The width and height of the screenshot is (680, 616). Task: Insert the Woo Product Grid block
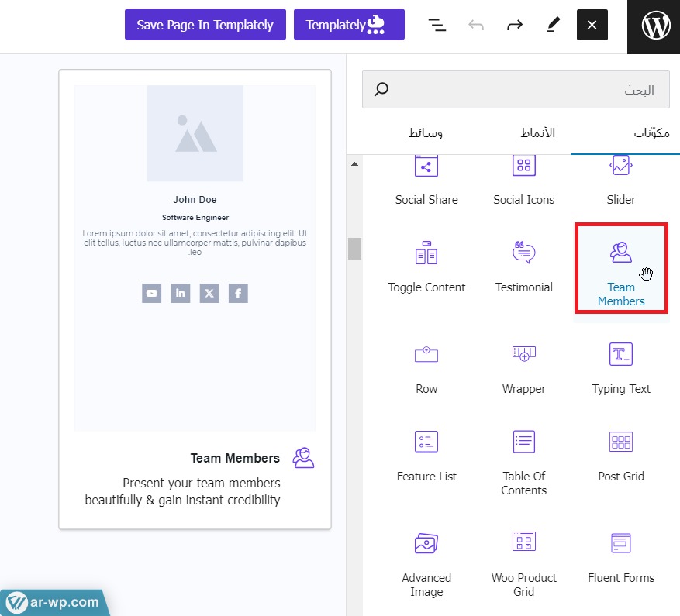[524, 563]
